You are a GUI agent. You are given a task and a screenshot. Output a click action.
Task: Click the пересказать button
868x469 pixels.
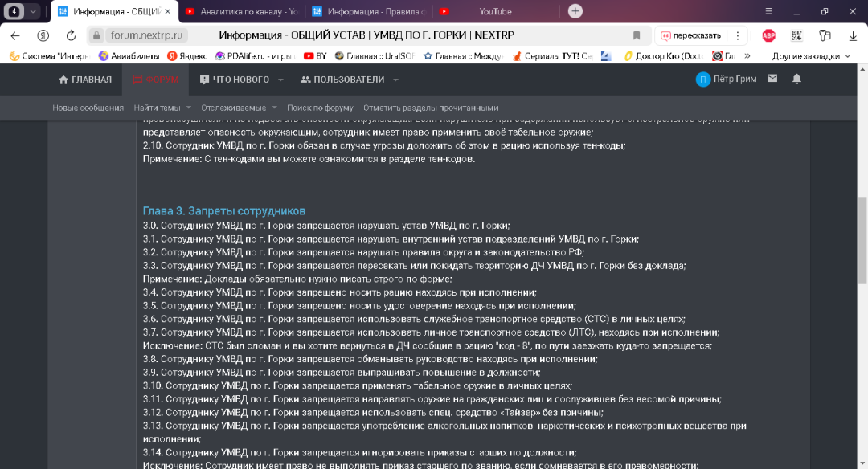click(x=691, y=35)
